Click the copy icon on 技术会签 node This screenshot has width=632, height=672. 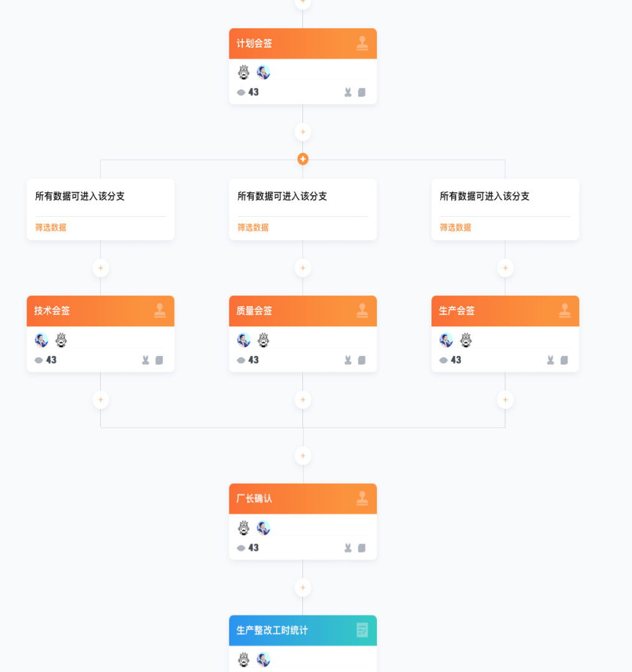159,360
